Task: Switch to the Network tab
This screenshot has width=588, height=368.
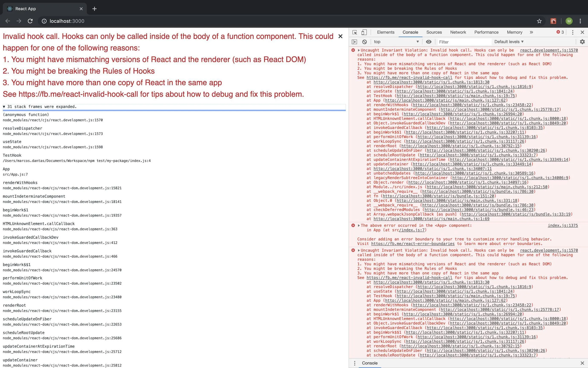Action: point(458,32)
